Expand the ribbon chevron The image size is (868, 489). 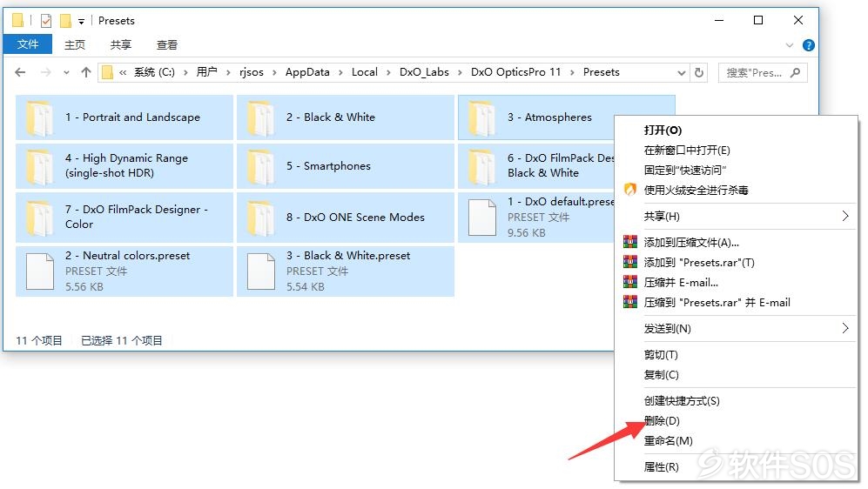point(790,45)
